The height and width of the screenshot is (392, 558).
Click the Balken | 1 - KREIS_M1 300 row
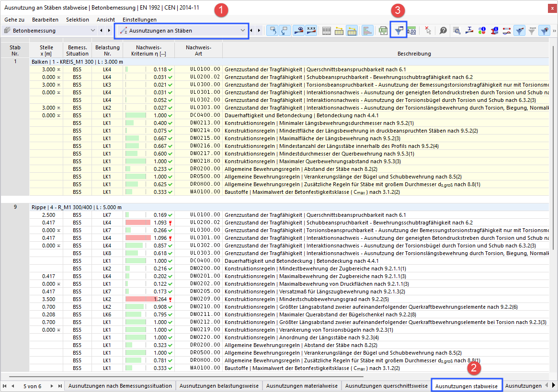point(289,62)
